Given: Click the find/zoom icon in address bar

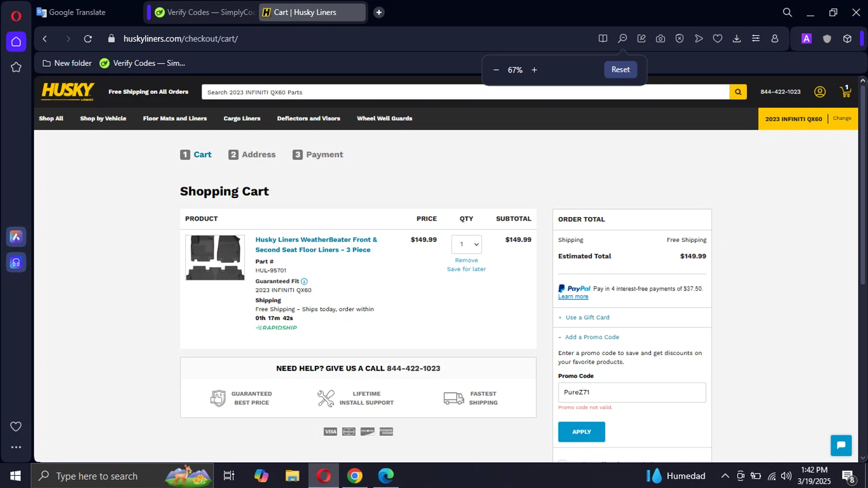Looking at the screenshot, I should click(623, 39).
